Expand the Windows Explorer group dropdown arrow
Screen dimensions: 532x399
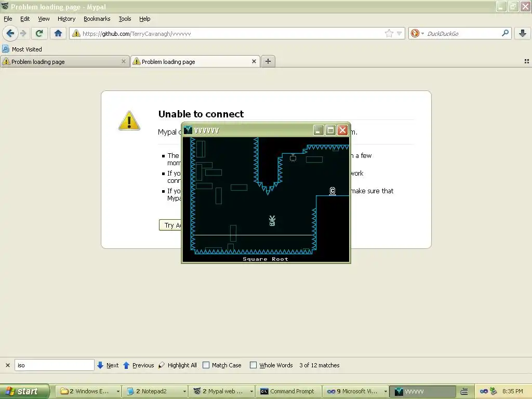coord(118,392)
